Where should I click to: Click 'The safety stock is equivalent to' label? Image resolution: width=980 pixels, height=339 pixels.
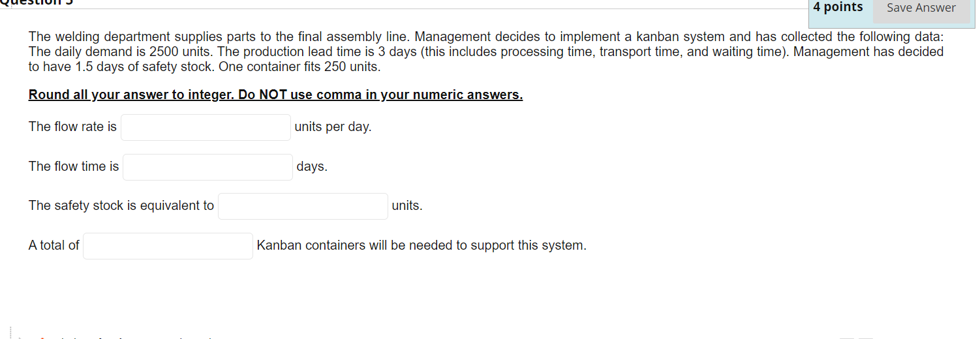pyautogui.click(x=121, y=206)
